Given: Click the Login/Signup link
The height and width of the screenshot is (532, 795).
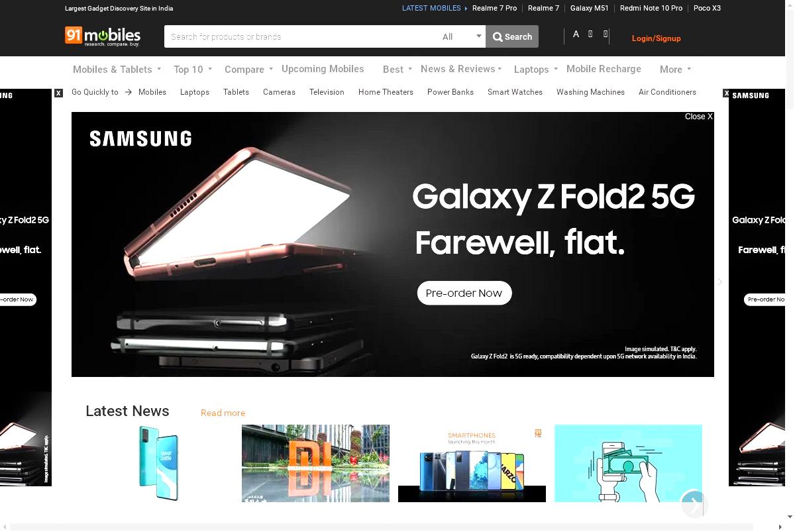Looking at the screenshot, I should click(x=656, y=38).
